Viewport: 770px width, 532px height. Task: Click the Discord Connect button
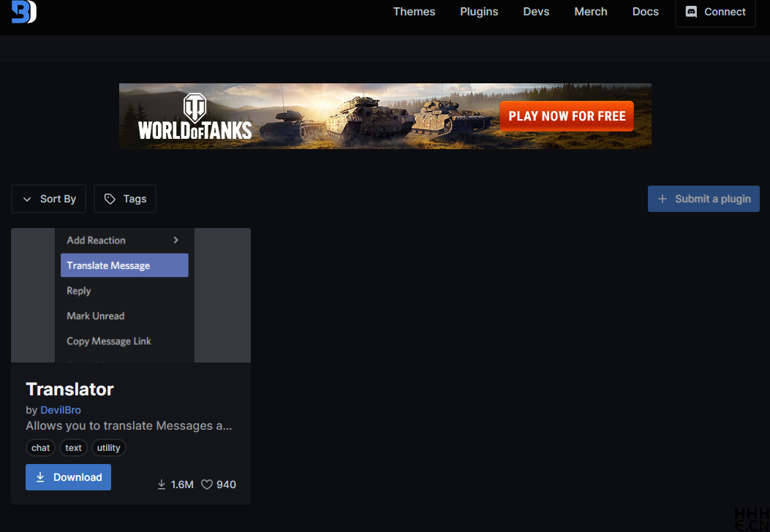pos(715,12)
